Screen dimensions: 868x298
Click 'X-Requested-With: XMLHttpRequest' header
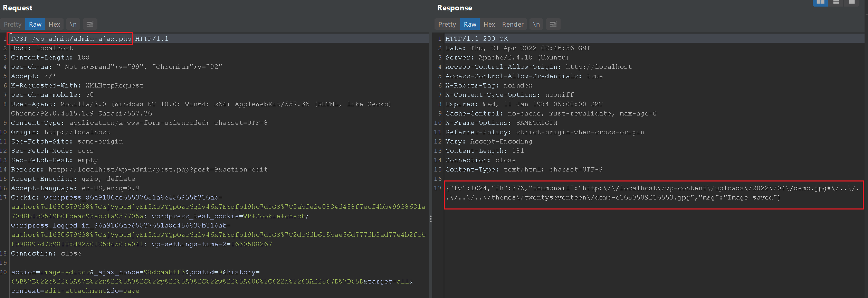coord(77,85)
